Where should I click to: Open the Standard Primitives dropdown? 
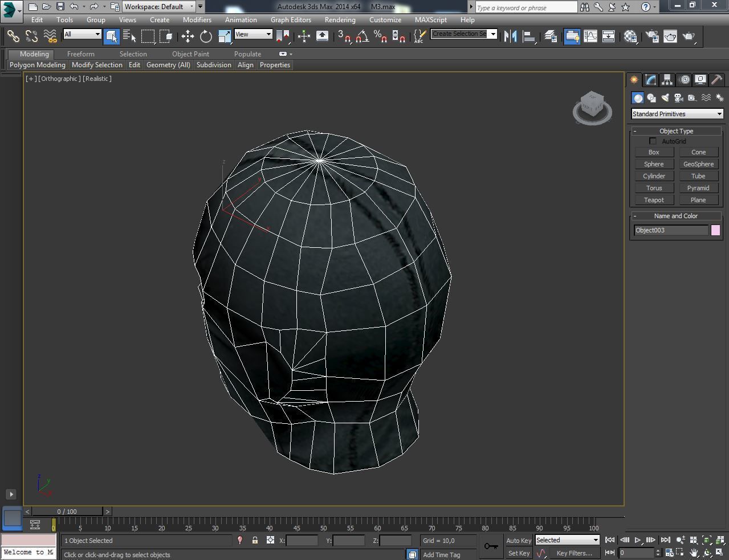point(677,114)
